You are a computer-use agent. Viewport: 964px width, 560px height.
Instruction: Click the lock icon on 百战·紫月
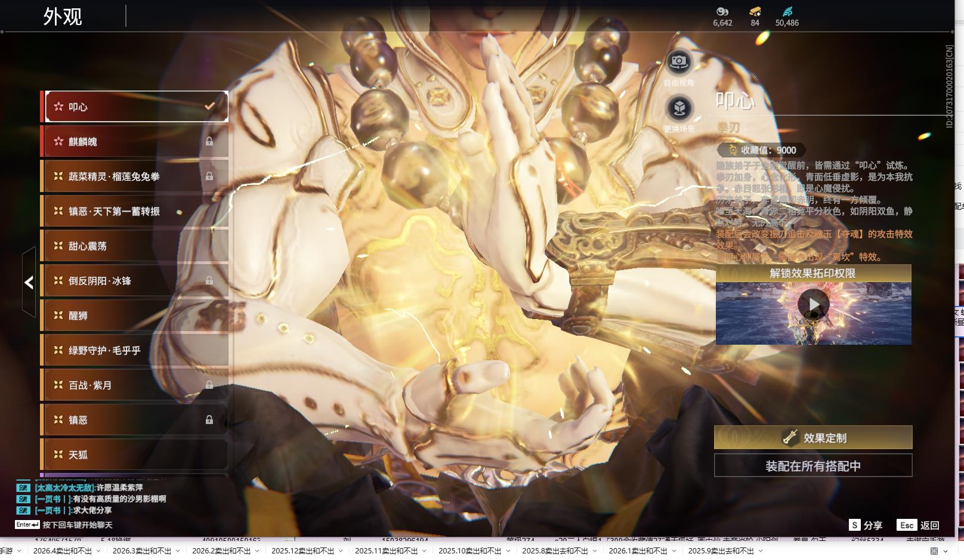[x=209, y=385]
